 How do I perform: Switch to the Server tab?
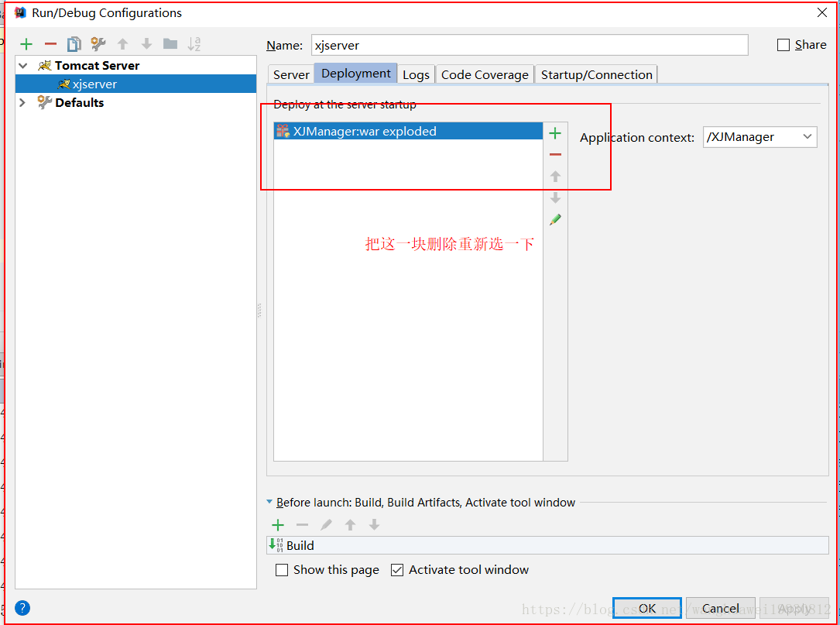click(291, 74)
